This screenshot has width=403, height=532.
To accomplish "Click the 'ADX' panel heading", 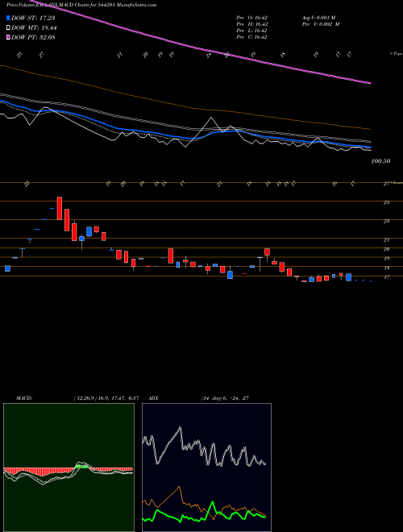I will [154, 397].
